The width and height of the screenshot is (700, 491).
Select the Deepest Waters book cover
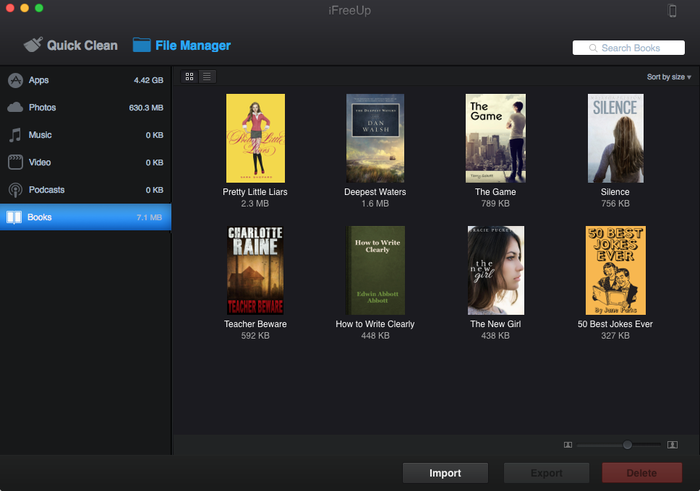click(x=375, y=138)
